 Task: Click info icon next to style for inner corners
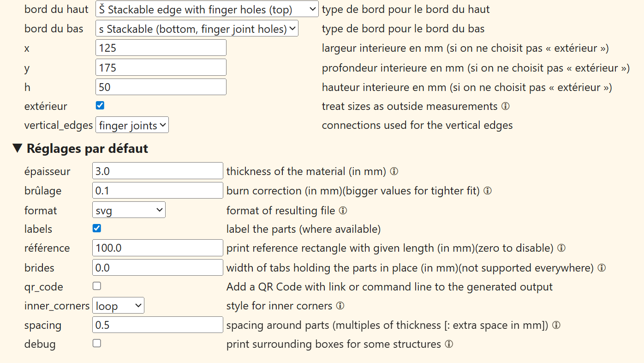pyautogui.click(x=340, y=306)
